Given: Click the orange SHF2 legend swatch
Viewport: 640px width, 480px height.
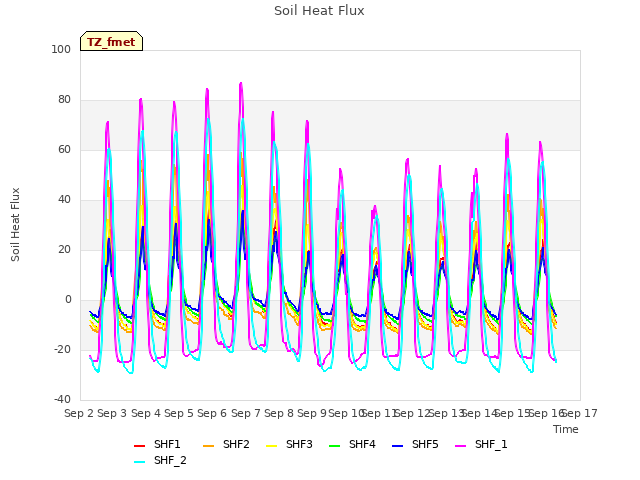Looking at the screenshot, I should (208, 446).
